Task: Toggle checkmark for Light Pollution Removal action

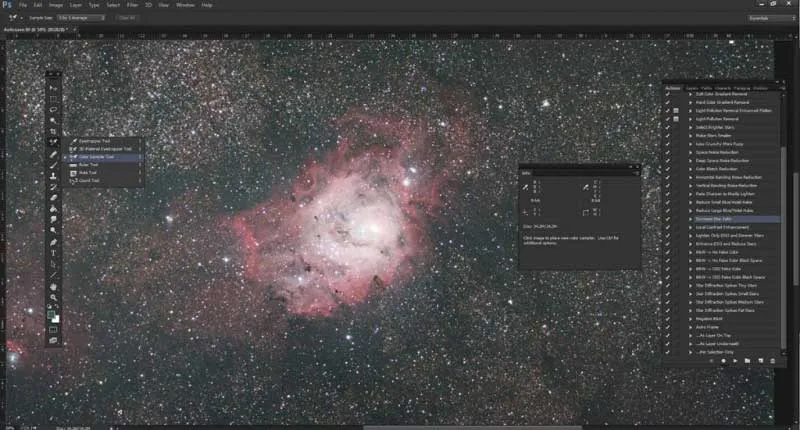Action: click(x=667, y=119)
